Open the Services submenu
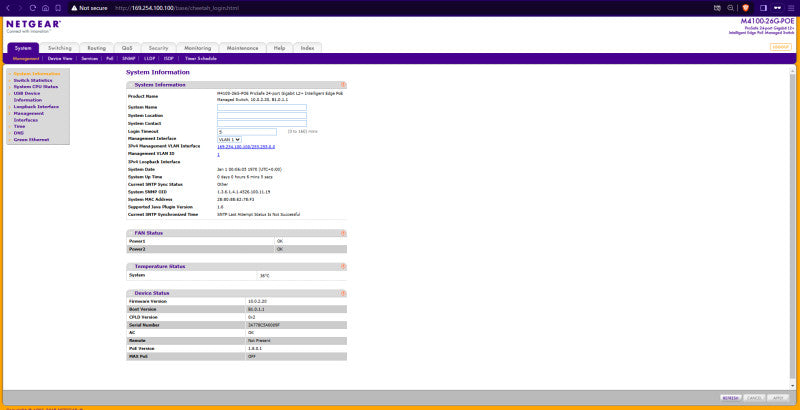This screenshot has height=410, width=800. click(89, 59)
